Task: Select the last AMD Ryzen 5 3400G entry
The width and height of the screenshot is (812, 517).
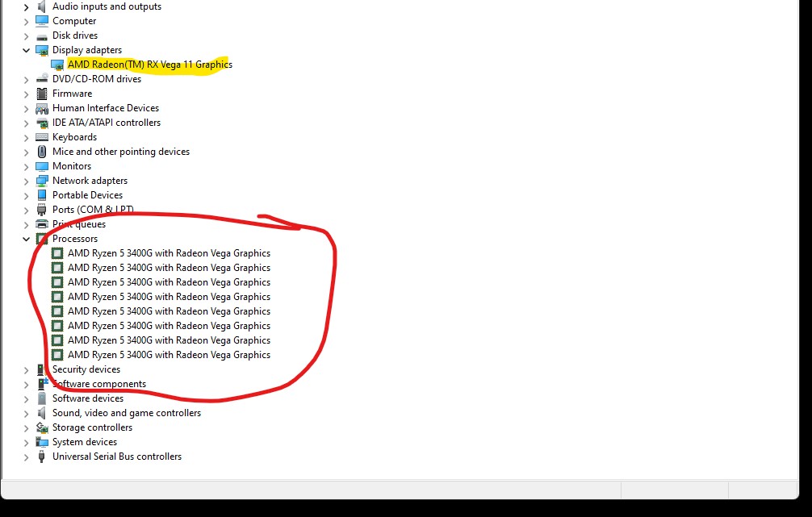Action: click(x=169, y=355)
